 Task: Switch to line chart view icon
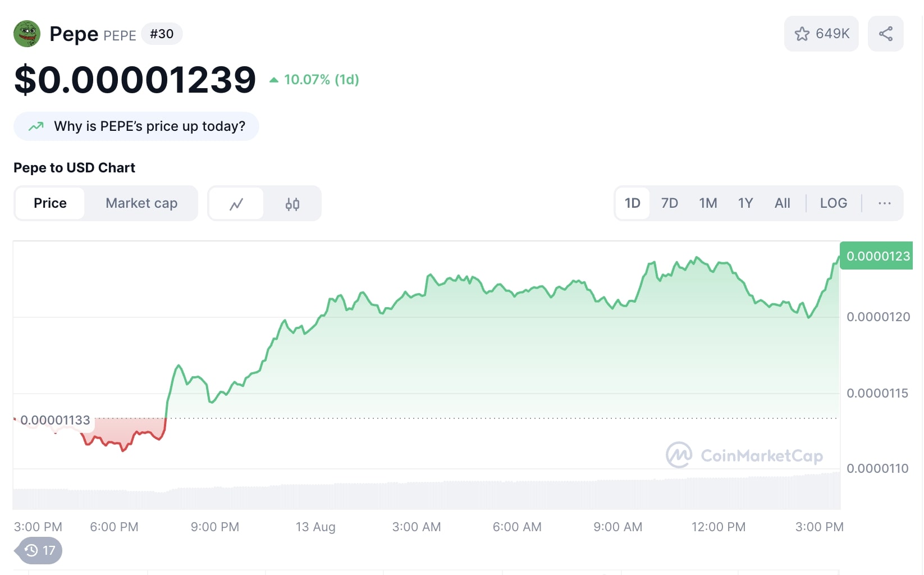(x=236, y=203)
